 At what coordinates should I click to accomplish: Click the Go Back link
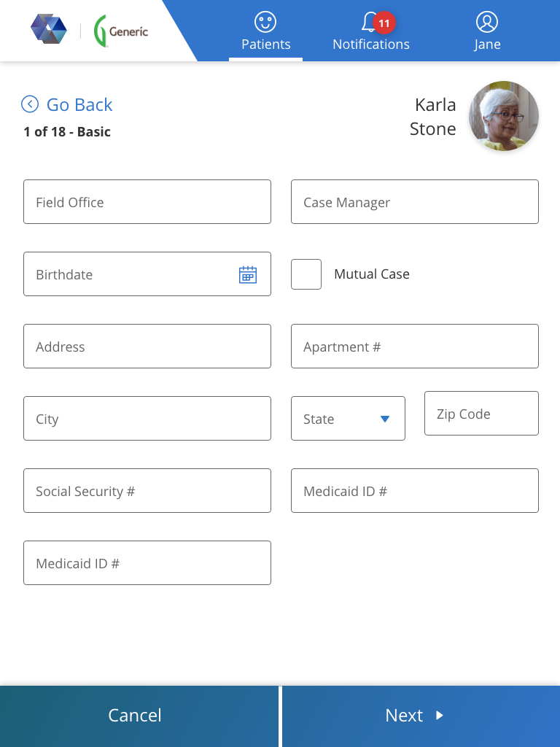(x=67, y=104)
